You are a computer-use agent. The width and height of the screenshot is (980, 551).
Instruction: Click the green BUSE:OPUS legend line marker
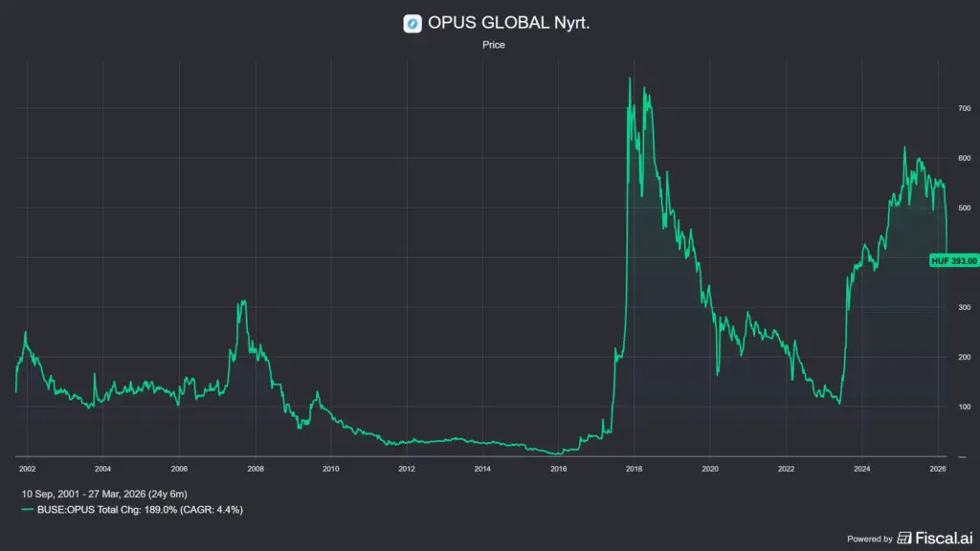[27, 510]
